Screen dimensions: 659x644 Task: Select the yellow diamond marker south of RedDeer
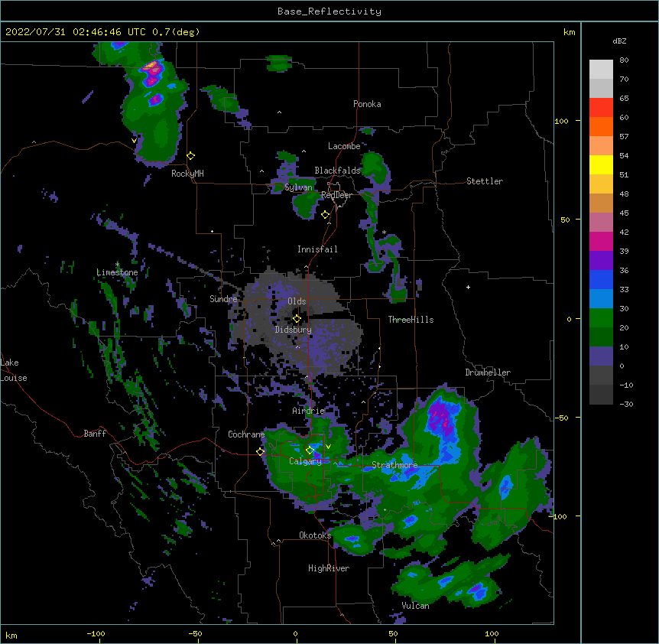(x=325, y=215)
